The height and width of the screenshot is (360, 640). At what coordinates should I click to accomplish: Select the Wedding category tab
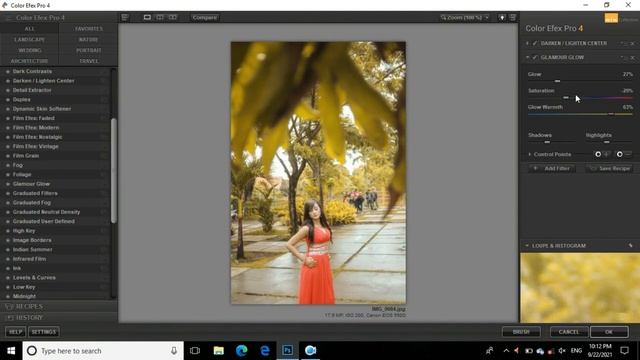click(x=29, y=50)
